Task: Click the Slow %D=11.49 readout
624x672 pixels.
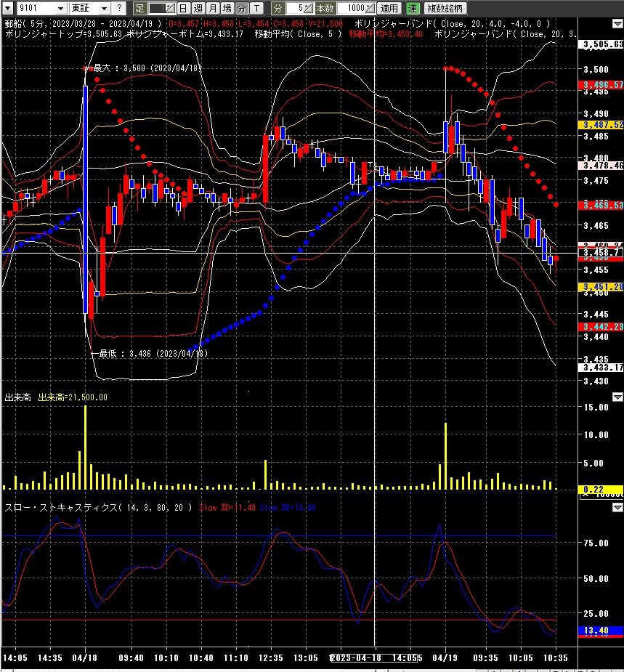Action: [x=227, y=507]
